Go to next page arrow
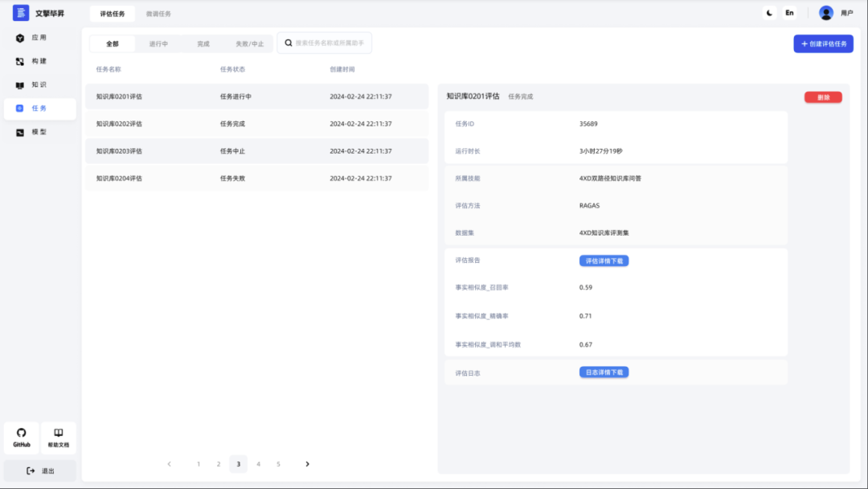Screen dimensions: 868x489 (x=307, y=464)
